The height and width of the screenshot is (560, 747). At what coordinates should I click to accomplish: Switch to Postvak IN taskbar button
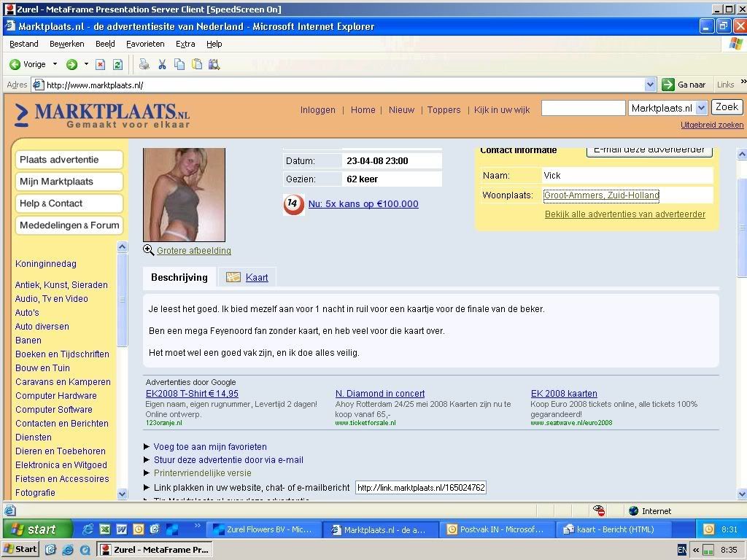498,529
